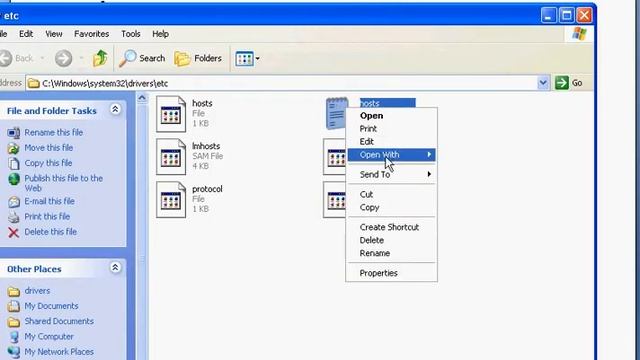Select the highlighted hosts notepad file icon
This screenshot has width=640, height=360.
336,114
